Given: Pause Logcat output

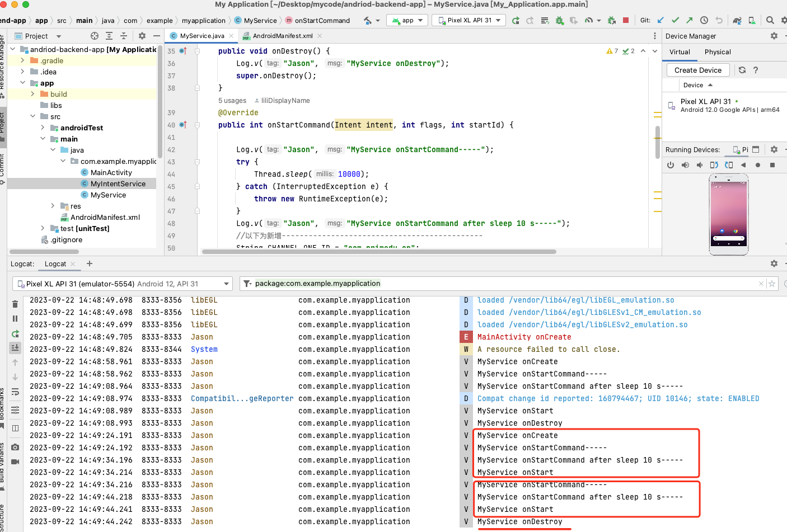Looking at the screenshot, I should [x=15, y=319].
